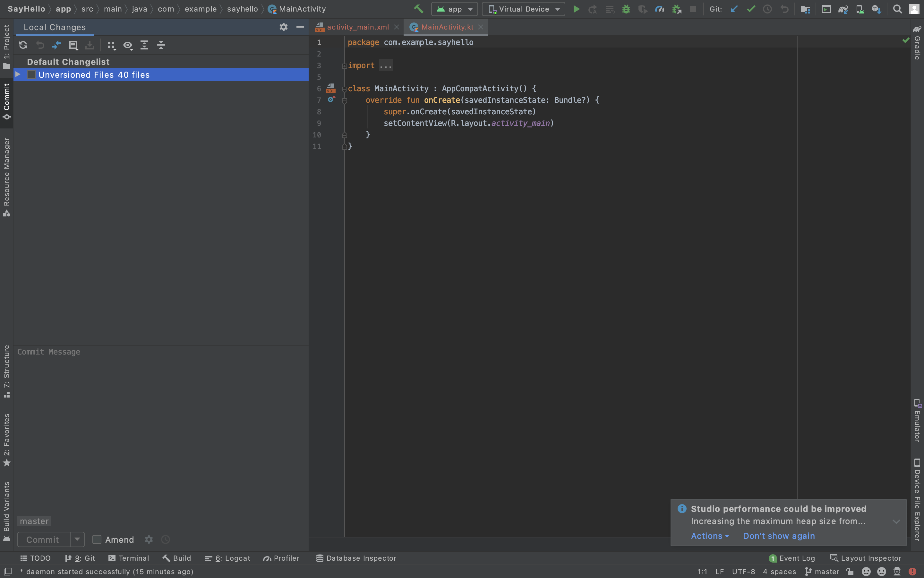
Task: Open the Layout Inspector button
Action: [x=866, y=558]
